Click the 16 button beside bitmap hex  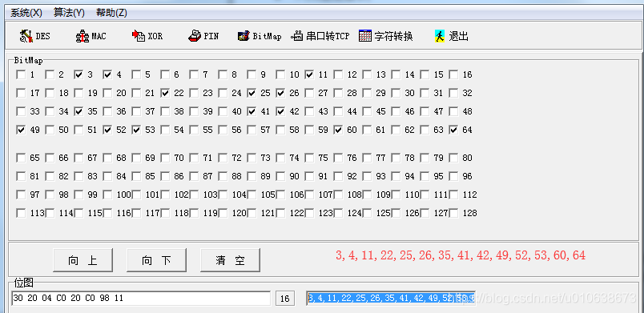(284, 299)
